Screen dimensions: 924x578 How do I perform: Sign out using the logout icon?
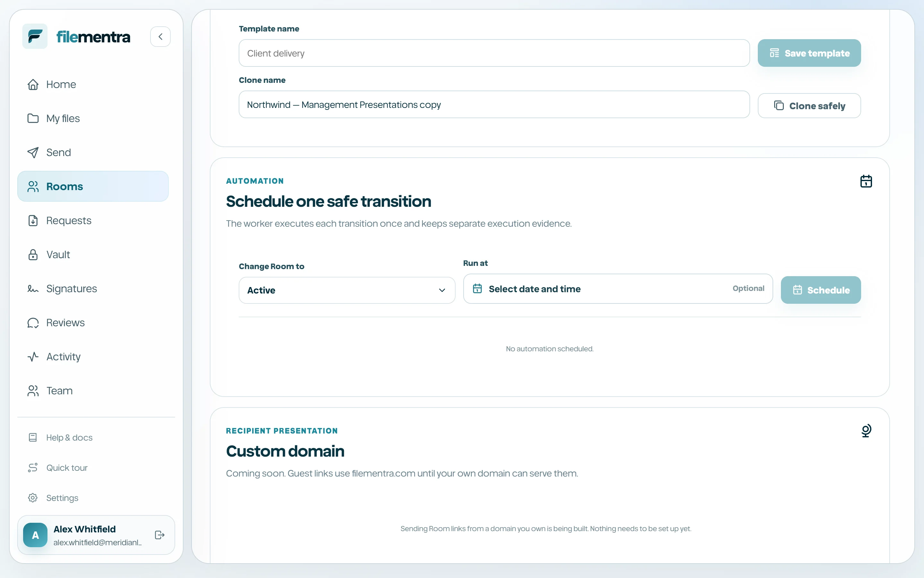click(159, 535)
